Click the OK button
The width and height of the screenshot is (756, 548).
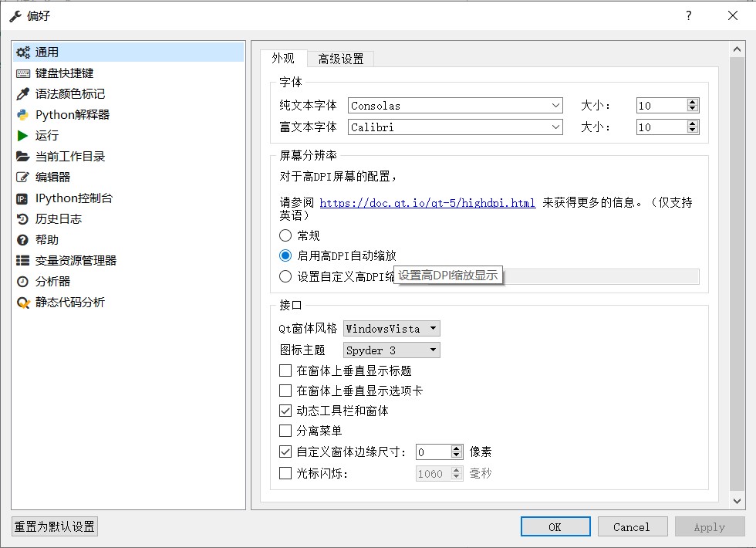pyautogui.click(x=555, y=526)
